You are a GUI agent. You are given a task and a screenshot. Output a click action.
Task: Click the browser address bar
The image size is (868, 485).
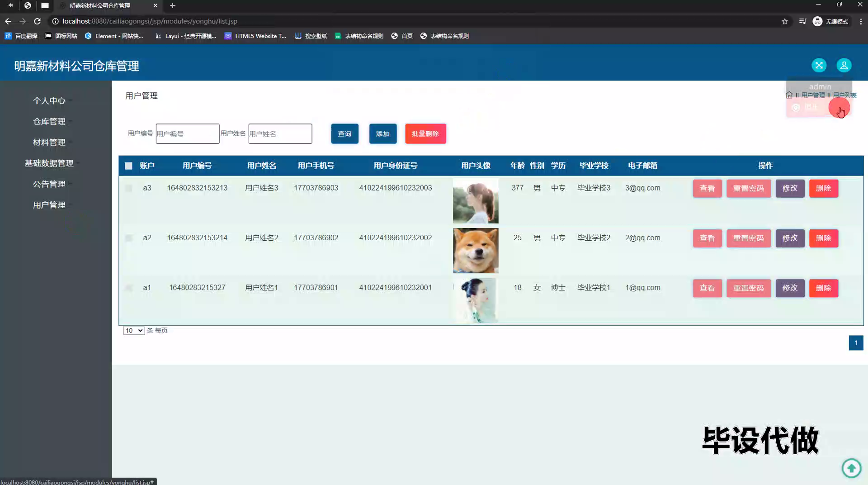[407, 21]
